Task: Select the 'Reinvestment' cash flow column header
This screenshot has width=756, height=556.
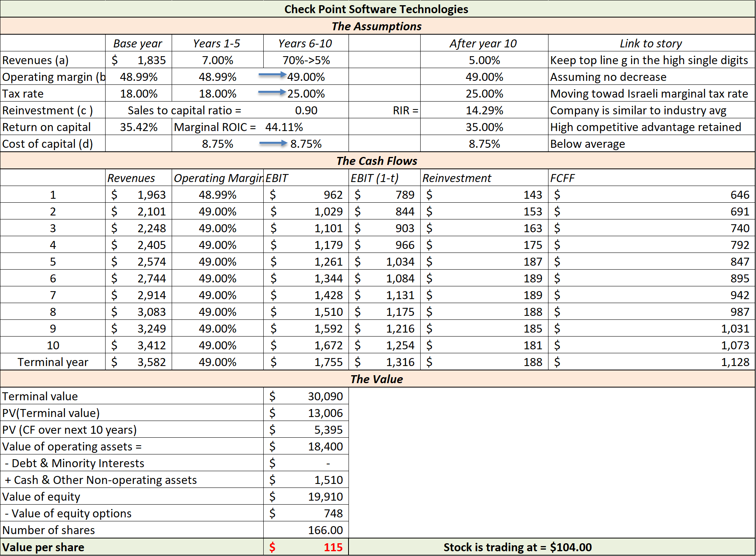Action: 456,178
